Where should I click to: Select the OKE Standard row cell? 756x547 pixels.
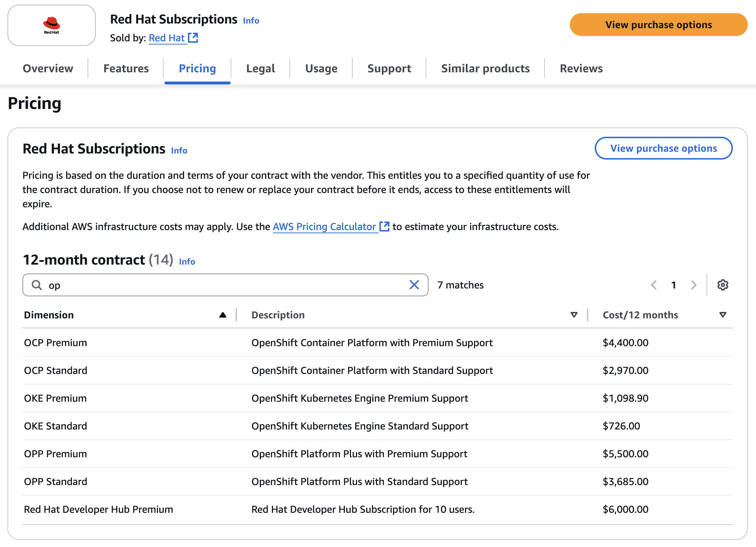click(x=56, y=426)
